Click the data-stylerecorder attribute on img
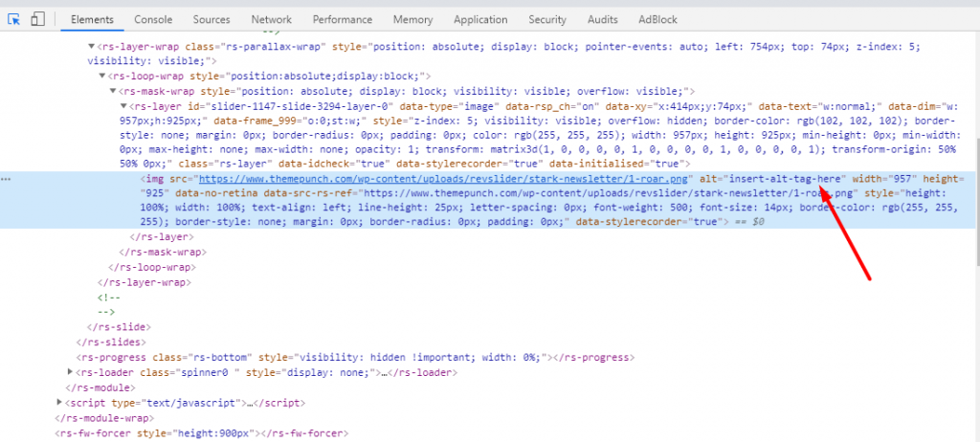 point(648,222)
